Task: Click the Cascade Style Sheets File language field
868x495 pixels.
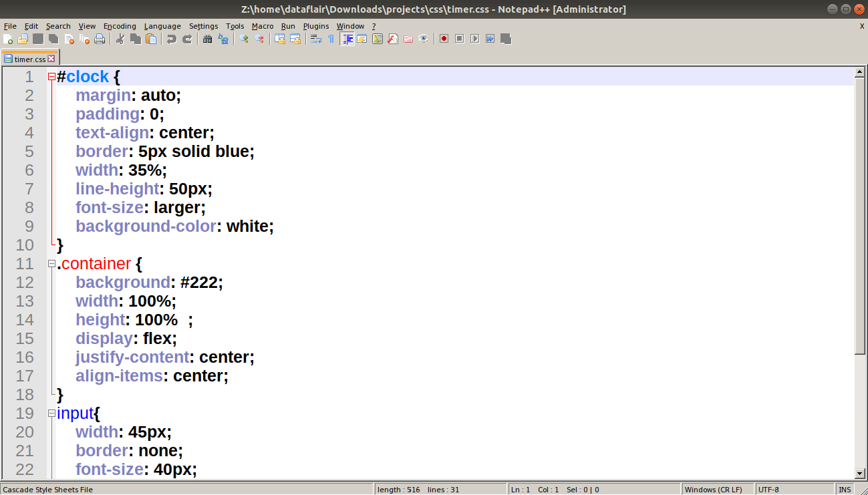Action: coord(186,490)
